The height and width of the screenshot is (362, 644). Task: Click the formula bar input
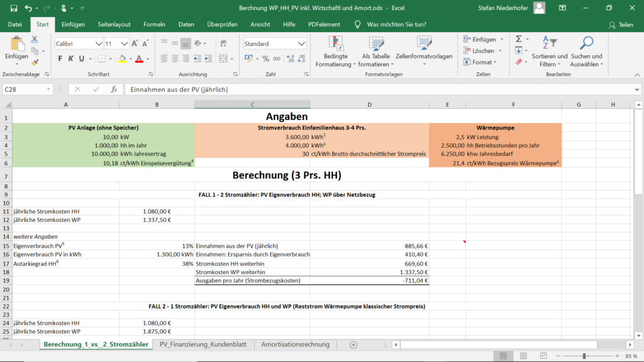pyautogui.click(x=380, y=89)
